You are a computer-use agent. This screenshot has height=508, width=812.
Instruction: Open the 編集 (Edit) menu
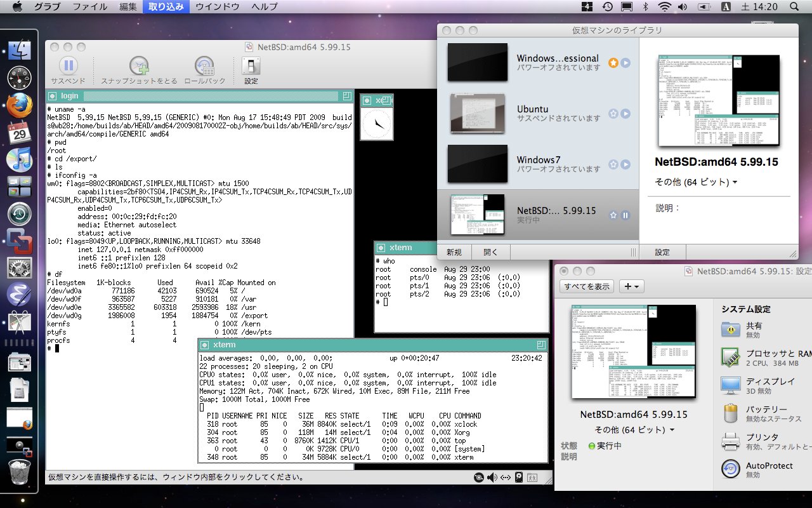(128, 7)
